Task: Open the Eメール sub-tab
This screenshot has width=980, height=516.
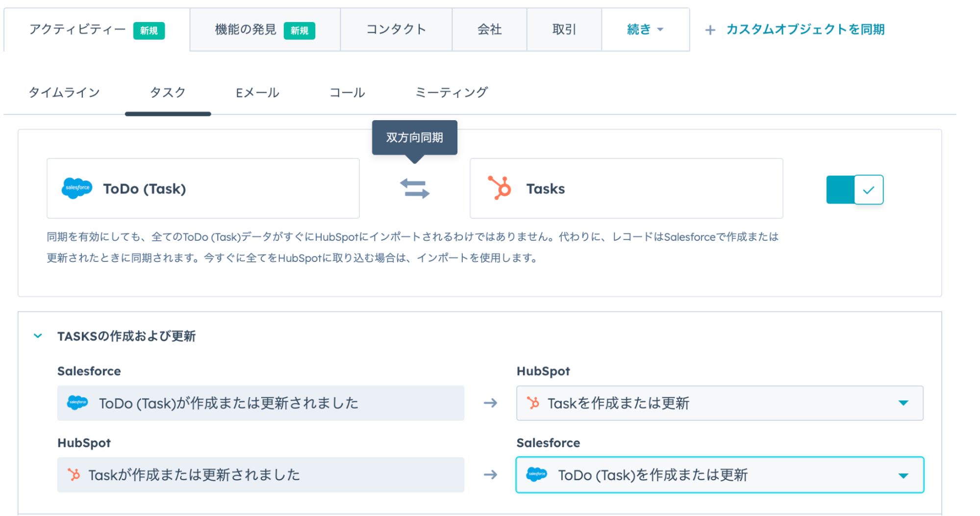Action: coord(257,92)
